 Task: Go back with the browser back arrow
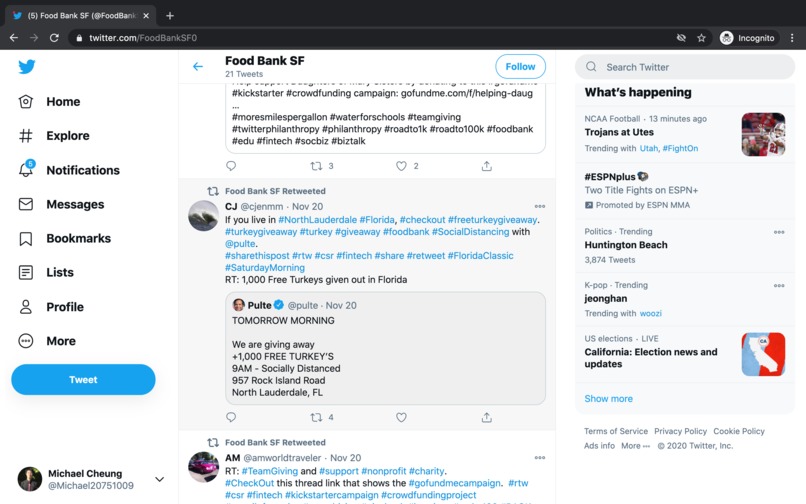(x=14, y=38)
